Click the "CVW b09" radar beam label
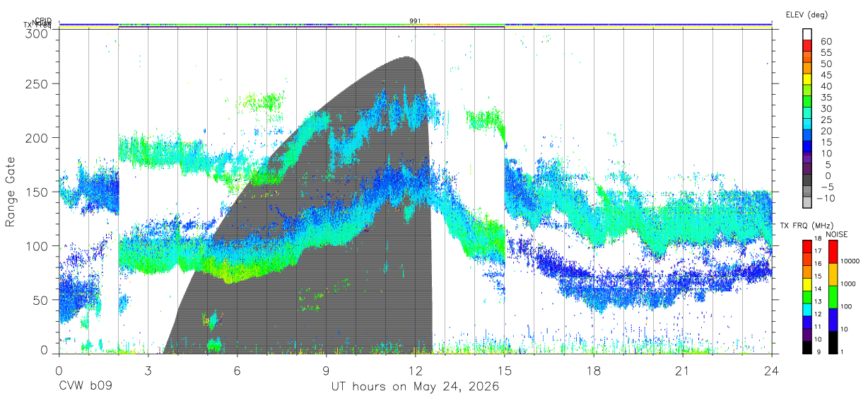 coord(86,387)
